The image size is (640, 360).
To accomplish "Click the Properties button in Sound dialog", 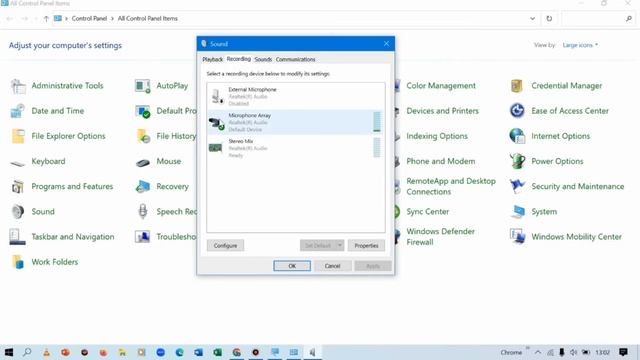I will click(366, 246).
